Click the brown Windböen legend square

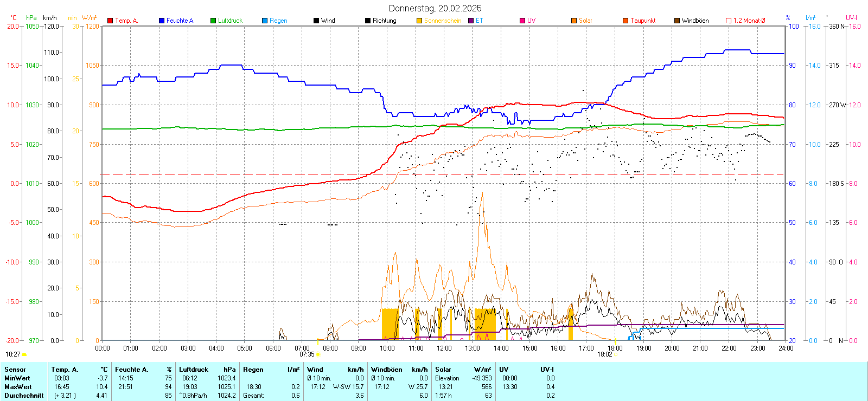(677, 21)
